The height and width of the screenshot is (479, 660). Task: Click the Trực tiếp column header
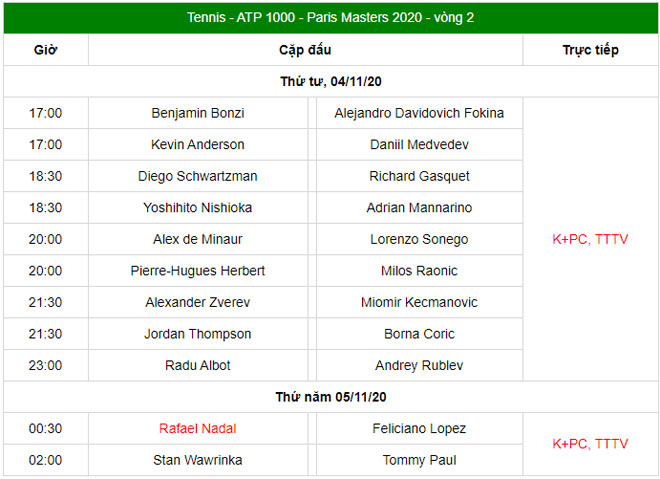point(591,50)
